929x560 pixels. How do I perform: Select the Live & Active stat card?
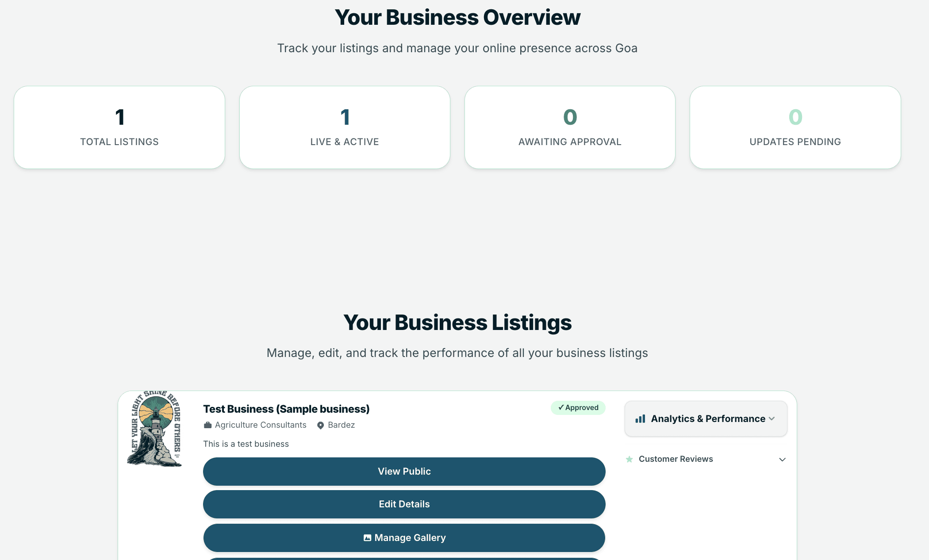click(345, 127)
